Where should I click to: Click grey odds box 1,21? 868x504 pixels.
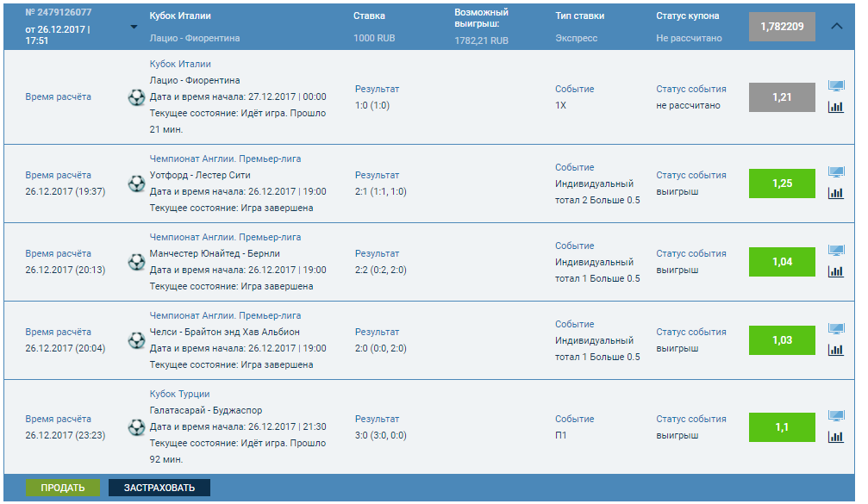[782, 97]
